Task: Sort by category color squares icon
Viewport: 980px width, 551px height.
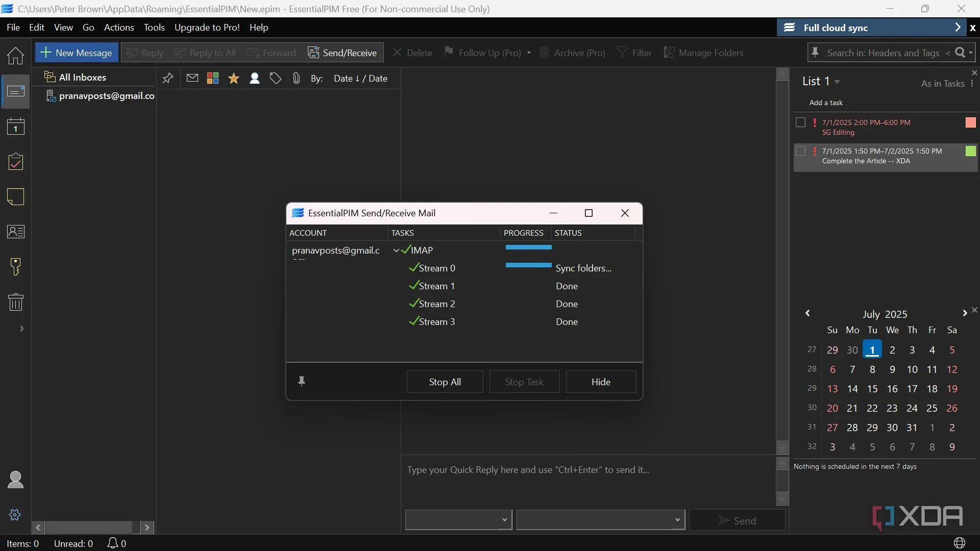Action: pyautogui.click(x=213, y=78)
